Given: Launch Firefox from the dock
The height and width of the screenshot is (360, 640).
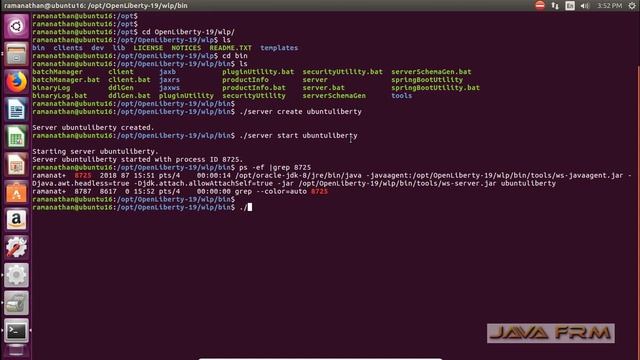Looking at the screenshot, I should tap(16, 82).
